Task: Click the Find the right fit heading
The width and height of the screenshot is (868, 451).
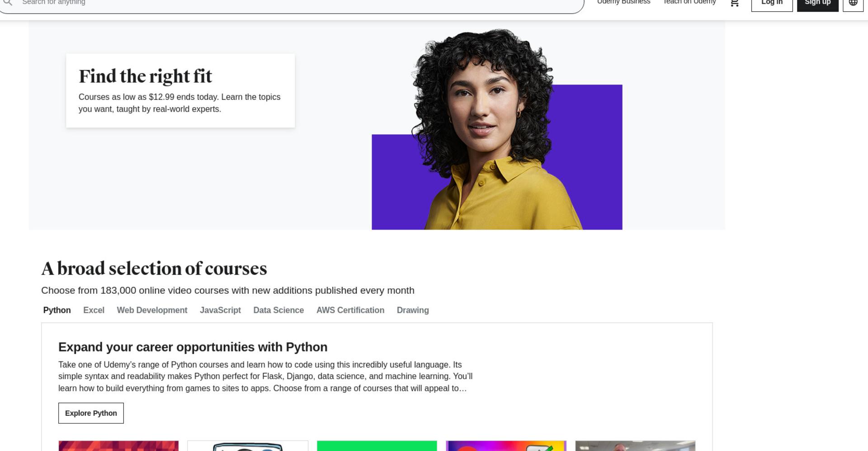Action: (145, 76)
